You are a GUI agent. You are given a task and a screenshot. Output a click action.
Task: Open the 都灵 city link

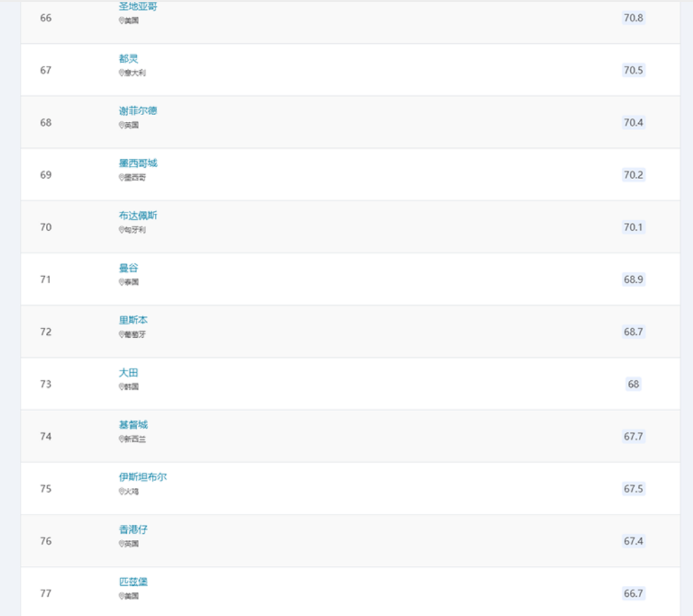128,59
